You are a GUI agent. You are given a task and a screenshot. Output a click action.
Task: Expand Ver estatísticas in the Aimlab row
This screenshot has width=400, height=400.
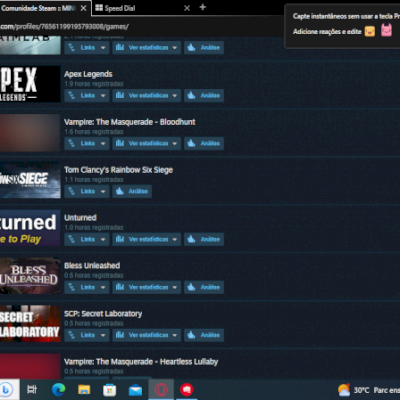click(x=146, y=48)
